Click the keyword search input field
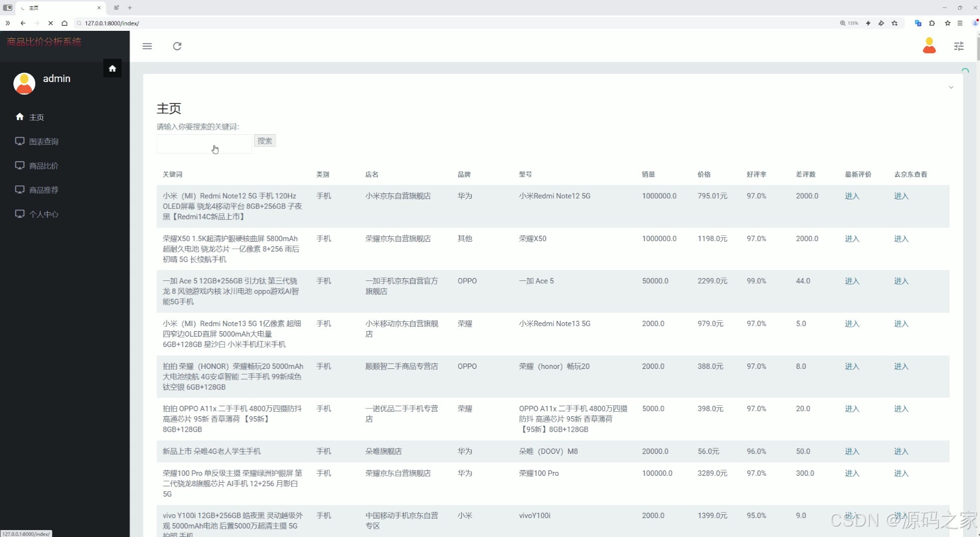 pos(204,144)
